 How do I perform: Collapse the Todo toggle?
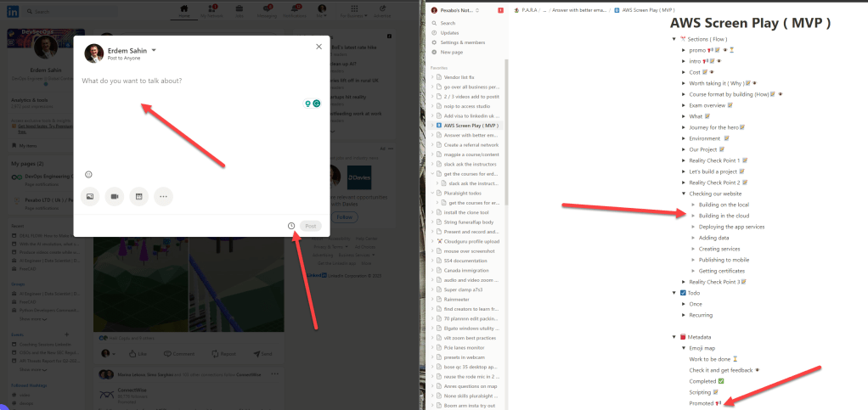click(x=674, y=293)
